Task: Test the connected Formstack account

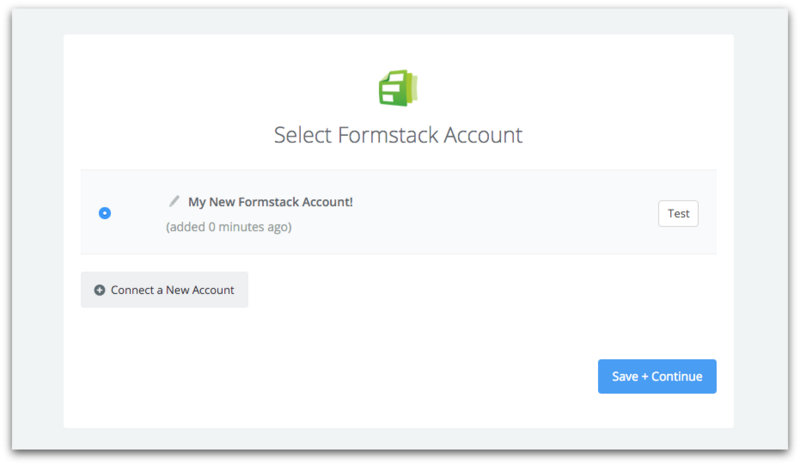Action: tap(678, 213)
